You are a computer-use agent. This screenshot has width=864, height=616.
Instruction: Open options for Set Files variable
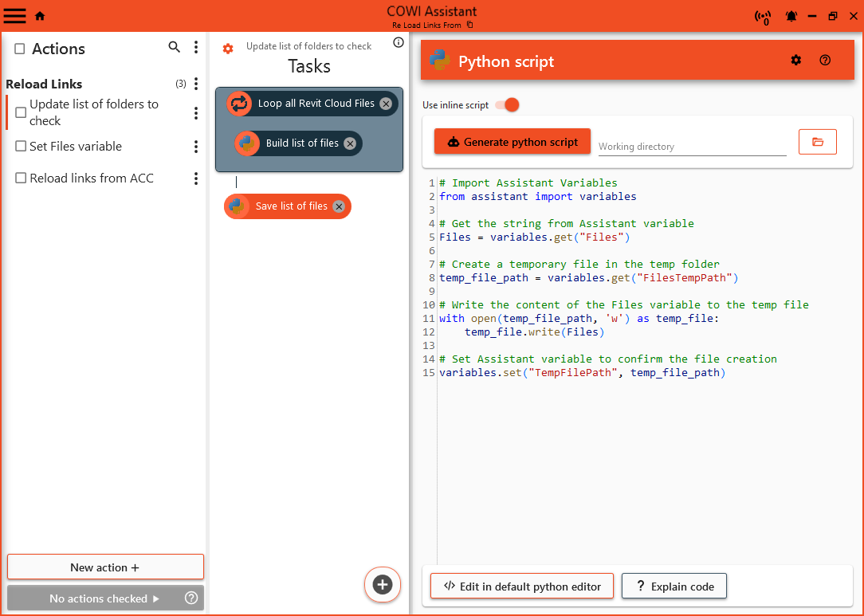point(196,147)
